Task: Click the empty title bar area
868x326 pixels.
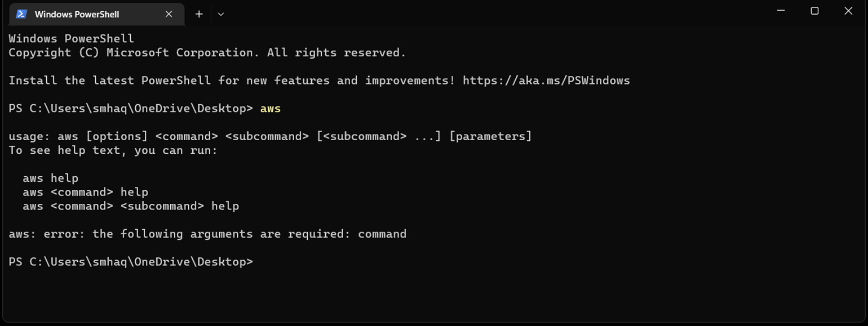Action: (x=479, y=12)
